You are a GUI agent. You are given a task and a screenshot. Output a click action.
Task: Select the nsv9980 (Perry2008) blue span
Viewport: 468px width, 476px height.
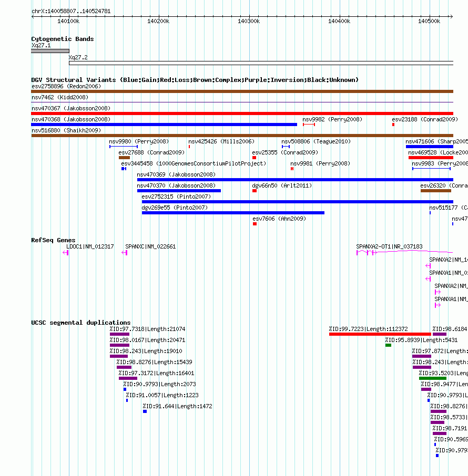point(124,147)
